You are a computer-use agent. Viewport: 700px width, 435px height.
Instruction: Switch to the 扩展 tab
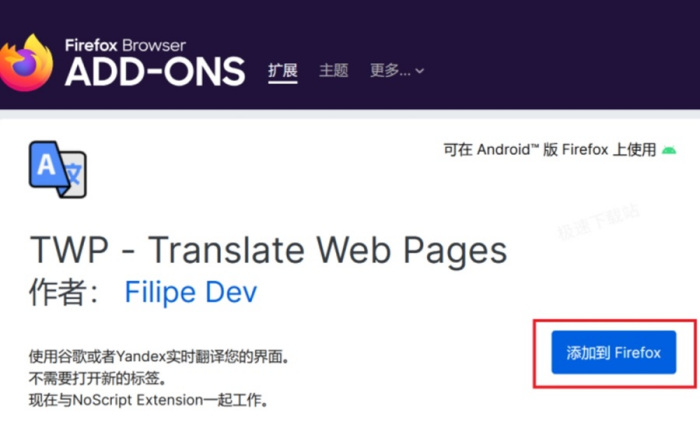tap(283, 70)
